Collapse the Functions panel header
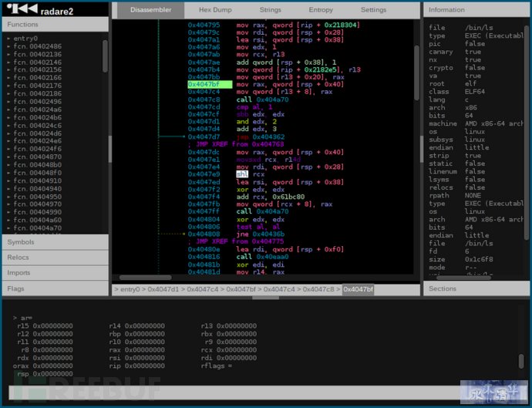This screenshot has height=408, width=532. [56, 25]
